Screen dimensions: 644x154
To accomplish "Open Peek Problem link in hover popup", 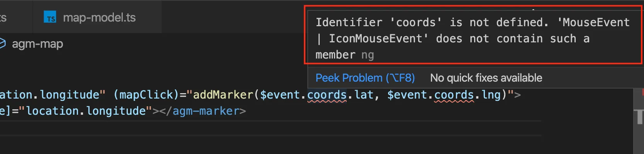I will [x=365, y=78].
